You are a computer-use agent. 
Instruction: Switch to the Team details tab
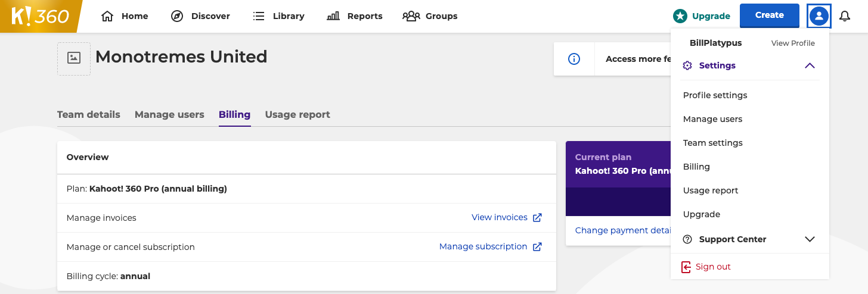tap(89, 114)
